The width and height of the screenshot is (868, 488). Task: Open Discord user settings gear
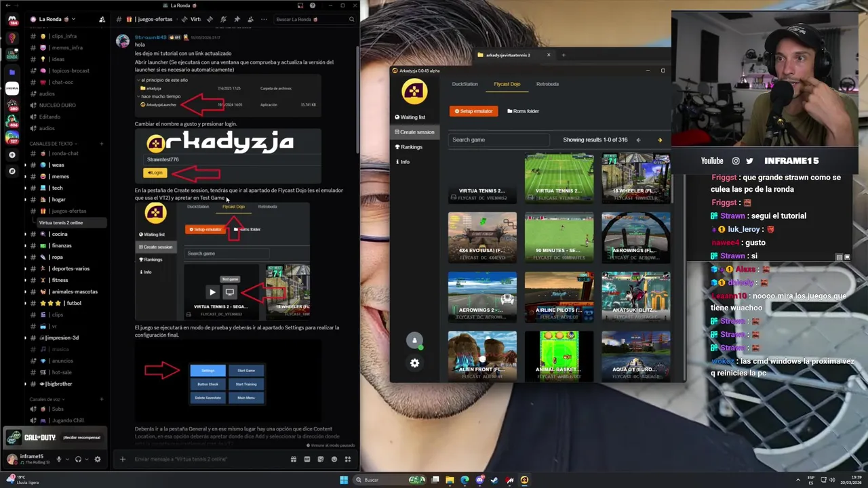pyautogui.click(x=98, y=459)
